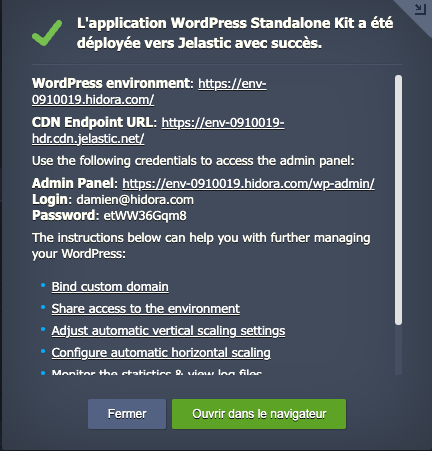Click the deployment success heading text
432x451 pixels.
click(x=235, y=33)
